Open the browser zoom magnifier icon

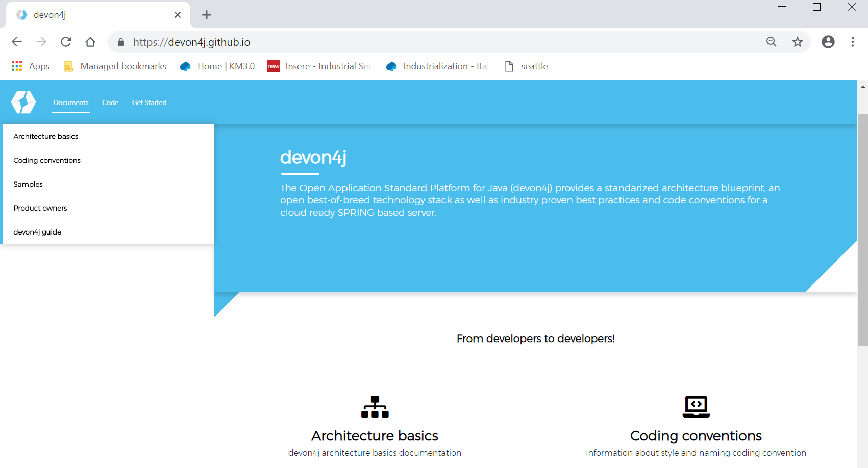pyautogui.click(x=772, y=42)
